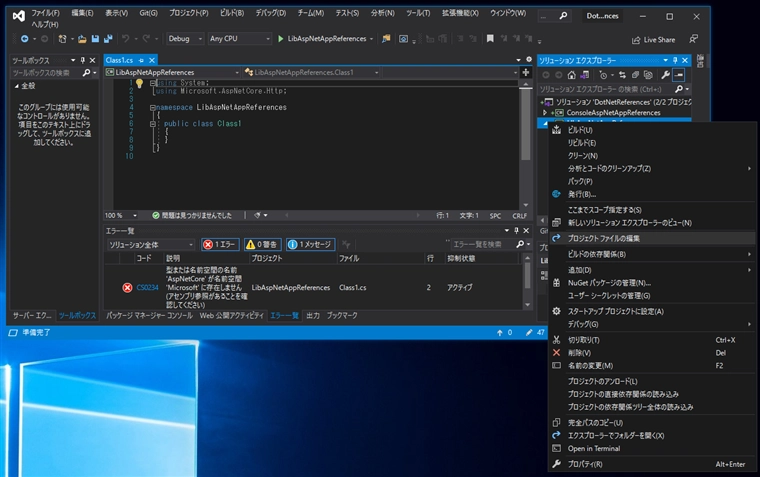760x477 pixels.
Task: Click the Class1.cs tab close button
Action: (152, 60)
